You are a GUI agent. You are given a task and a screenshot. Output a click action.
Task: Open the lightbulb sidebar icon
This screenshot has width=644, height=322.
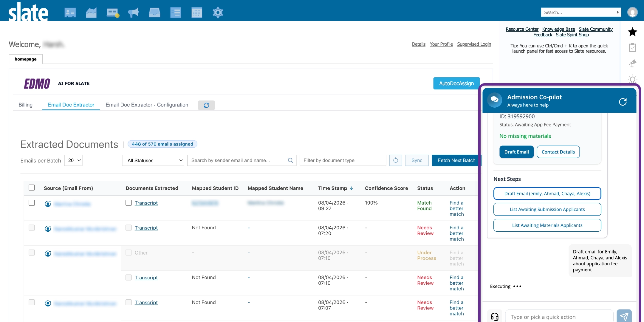632,79
